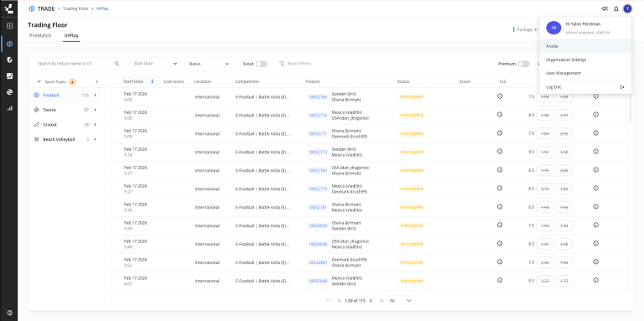The width and height of the screenshot is (644, 321).
Task: Click the Live Score column header
Action: coord(174,81)
